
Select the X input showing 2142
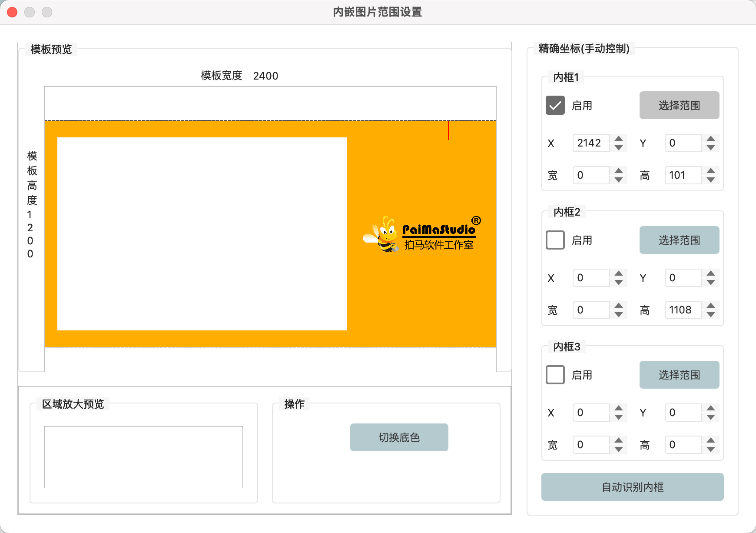coord(591,143)
